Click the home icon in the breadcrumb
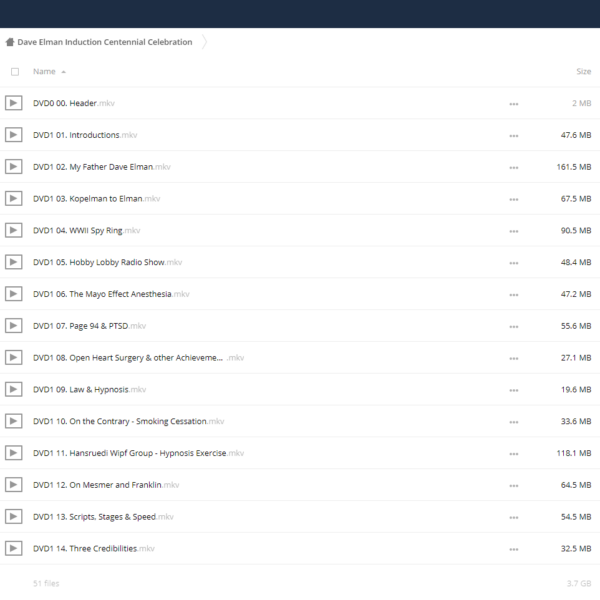Screen dimensions: 600x600 click(10, 42)
